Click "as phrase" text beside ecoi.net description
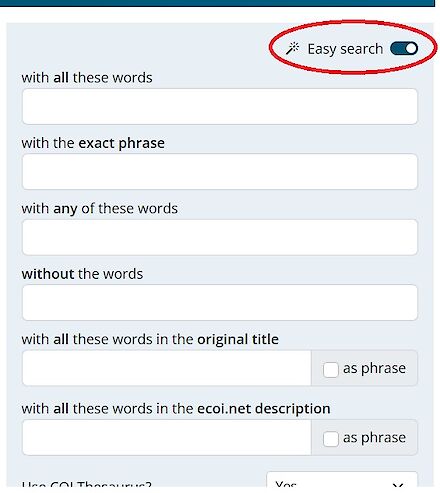The image size is (440, 493). [x=374, y=438]
